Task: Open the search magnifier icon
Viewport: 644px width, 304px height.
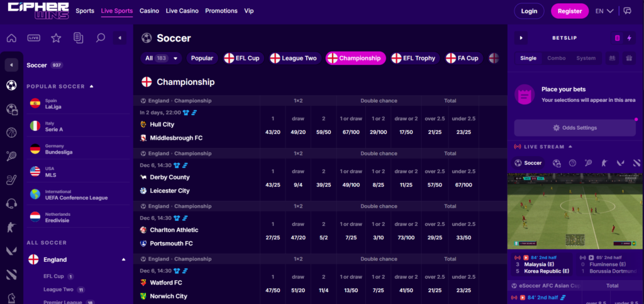Action: click(100, 38)
